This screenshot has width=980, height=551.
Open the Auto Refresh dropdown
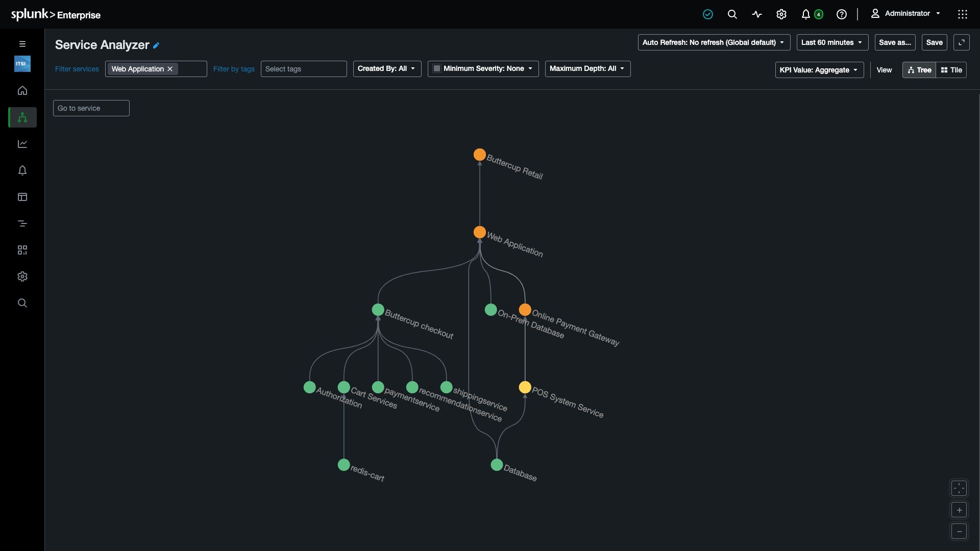coord(714,42)
